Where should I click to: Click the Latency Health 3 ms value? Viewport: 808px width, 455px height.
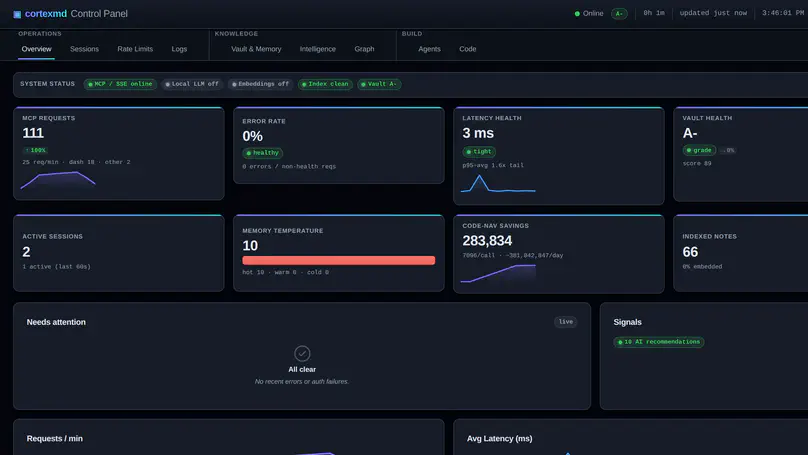tap(478, 133)
